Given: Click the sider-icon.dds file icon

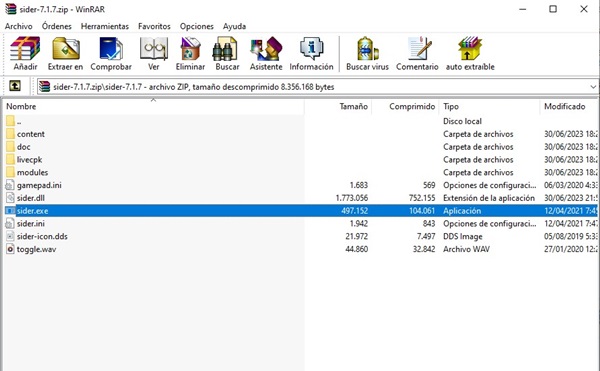Looking at the screenshot, I should (10, 236).
